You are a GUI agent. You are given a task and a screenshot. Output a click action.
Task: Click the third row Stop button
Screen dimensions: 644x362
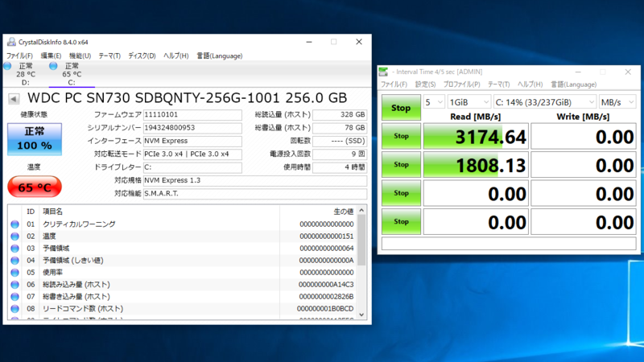pyautogui.click(x=401, y=193)
